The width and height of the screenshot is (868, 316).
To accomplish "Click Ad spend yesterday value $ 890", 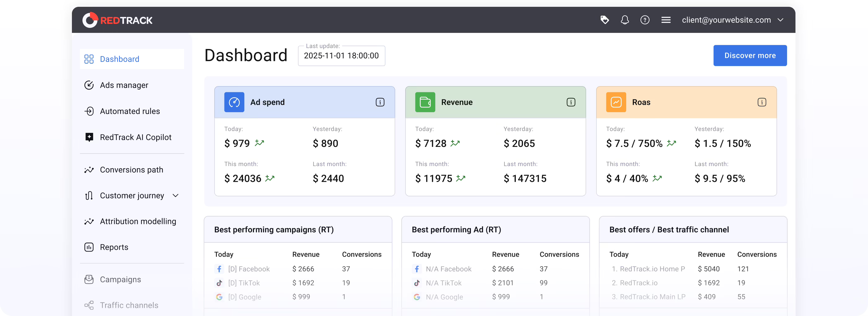I will 325,143.
